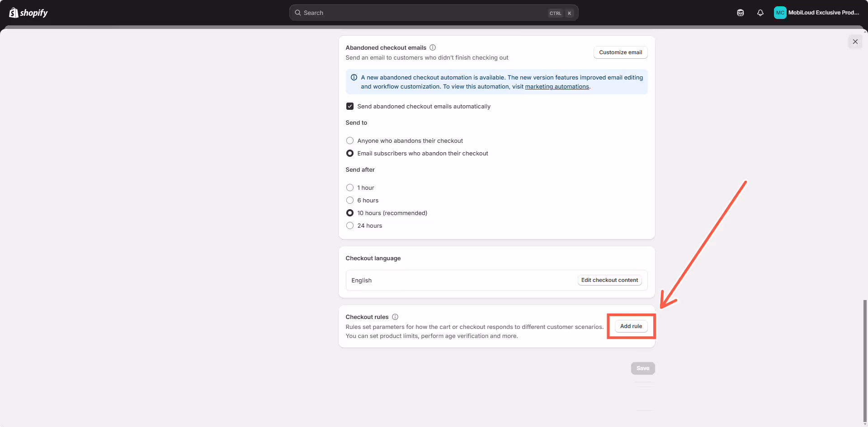Select Anyone who abandons their checkout
Viewport: 868px width, 427px height.
click(x=350, y=141)
